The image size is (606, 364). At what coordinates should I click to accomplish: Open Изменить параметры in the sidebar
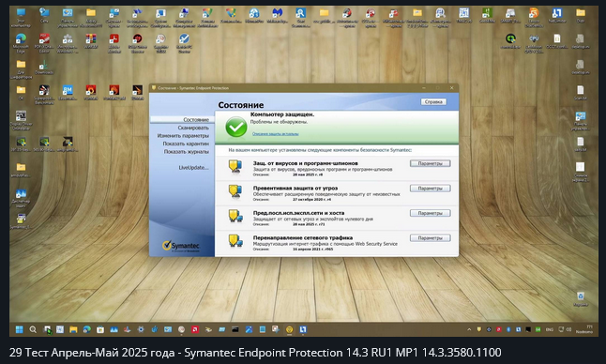(183, 136)
